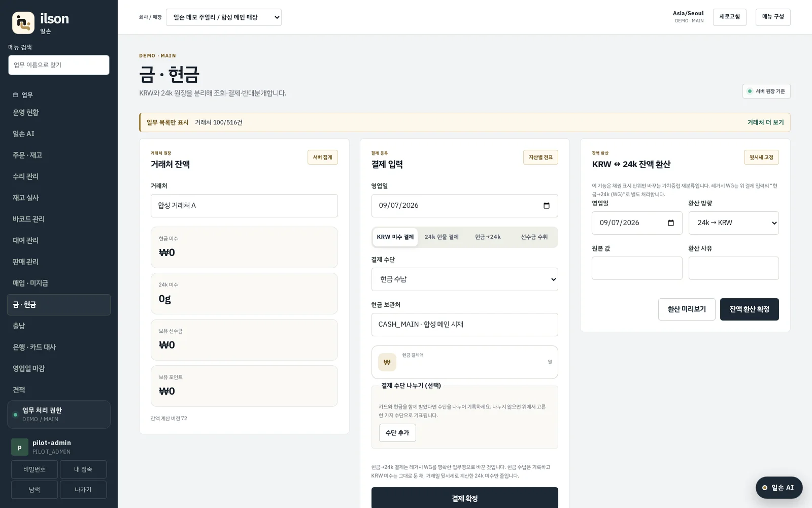Click the 비밀번호 button
The height and width of the screenshot is (508, 812).
pyautogui.click(x=35, y=469)
